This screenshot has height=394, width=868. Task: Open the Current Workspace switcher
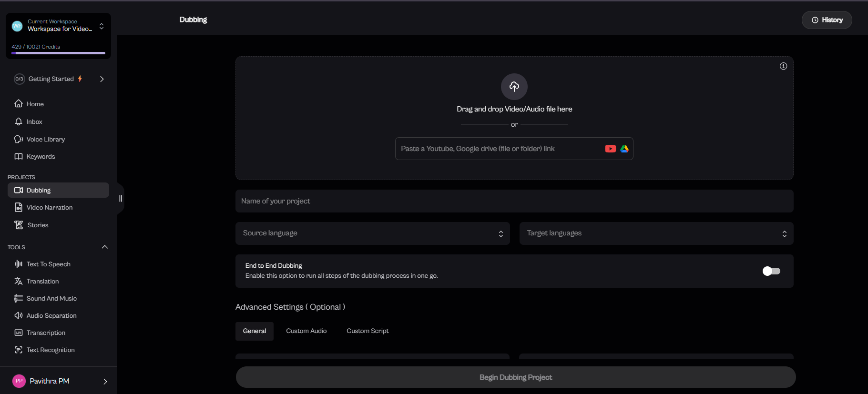click(58, 26)
